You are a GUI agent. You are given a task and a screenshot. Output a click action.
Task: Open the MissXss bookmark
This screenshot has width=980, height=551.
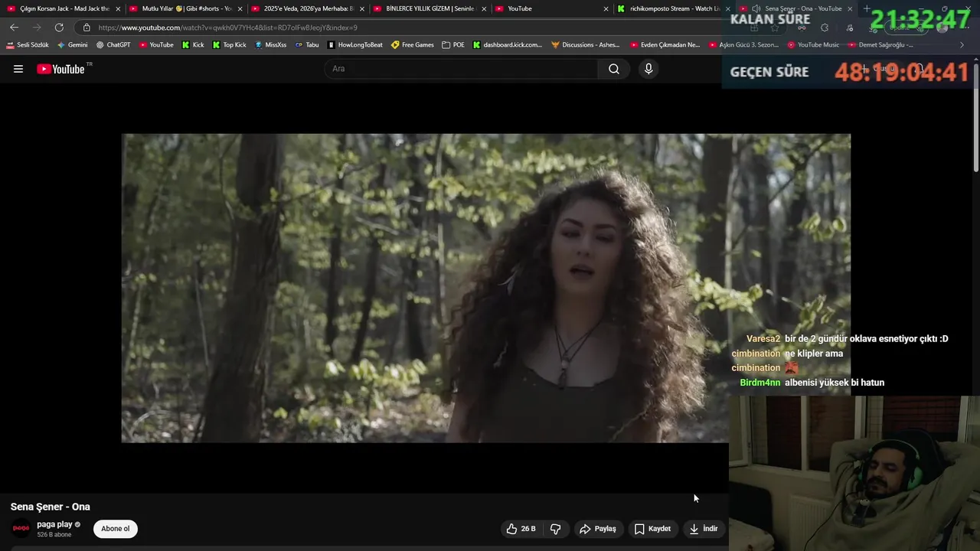click(270, 45)
